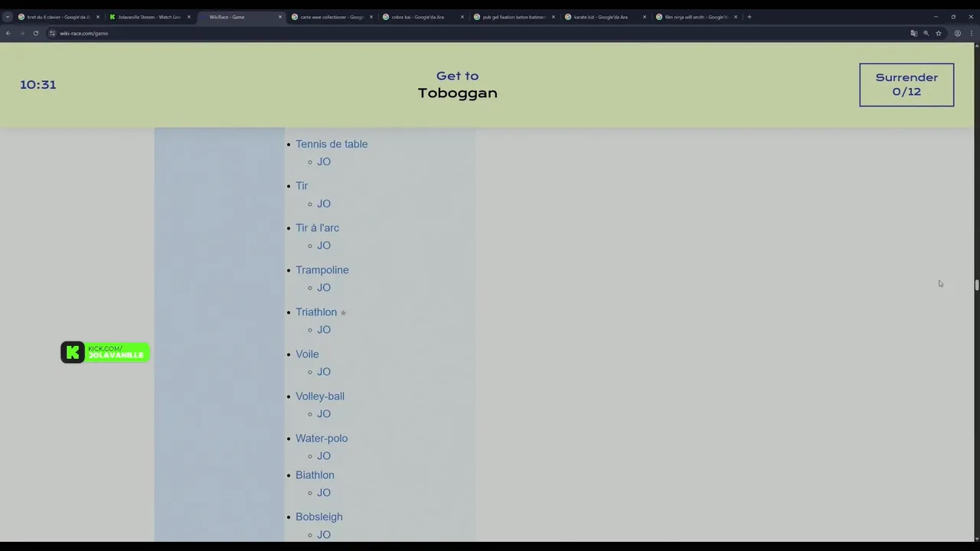Click the Surrender 0/12 button
The width and height of the screenshot is (980, 551).
point(906,84)
